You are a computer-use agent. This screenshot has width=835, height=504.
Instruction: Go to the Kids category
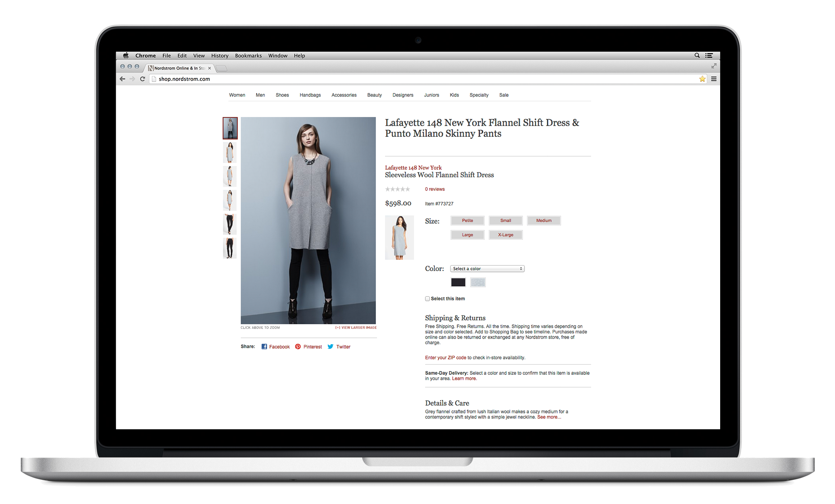[x=454, y=95]
